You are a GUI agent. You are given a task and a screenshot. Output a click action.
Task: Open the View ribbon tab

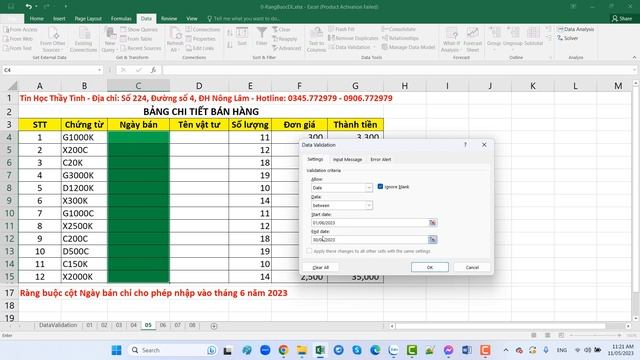pos(191,19)
